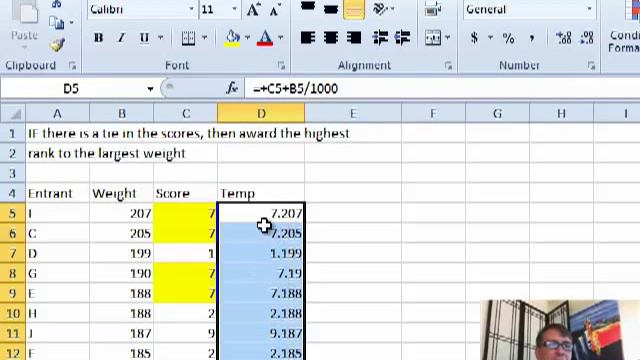Click the Grow Font icon
Image resolution: width=640 pixels, height=360 pixels.
253,9
